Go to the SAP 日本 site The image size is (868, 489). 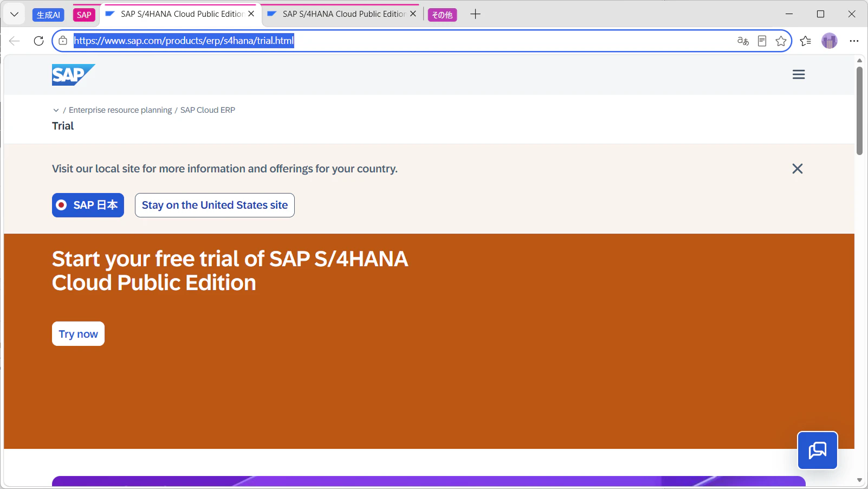pos(88,205)
